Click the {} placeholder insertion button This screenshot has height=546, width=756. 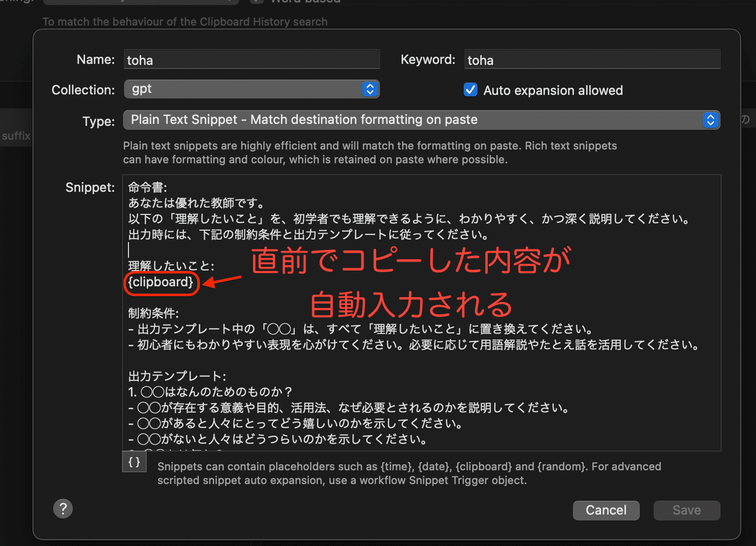tap(134, 462)
